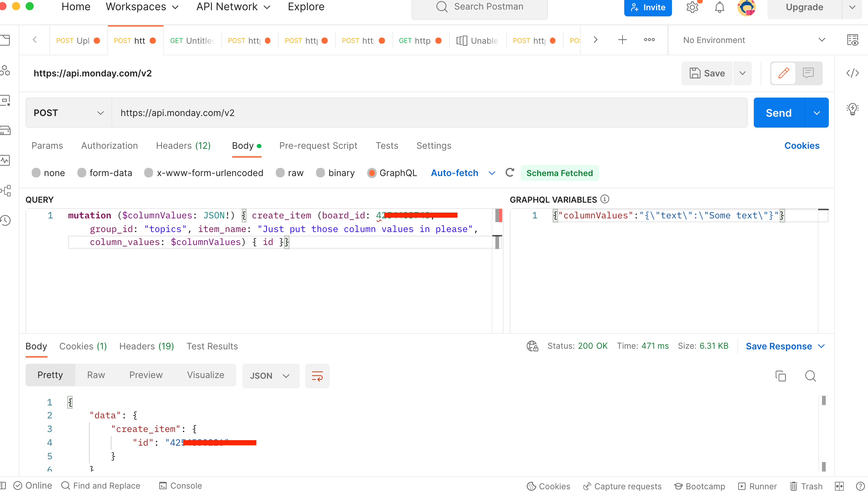Image resolution: width=868 pixels, height=491 pixels.
Task: Open the Auto-fetch dropdown
Action: [x=463, y=173]
